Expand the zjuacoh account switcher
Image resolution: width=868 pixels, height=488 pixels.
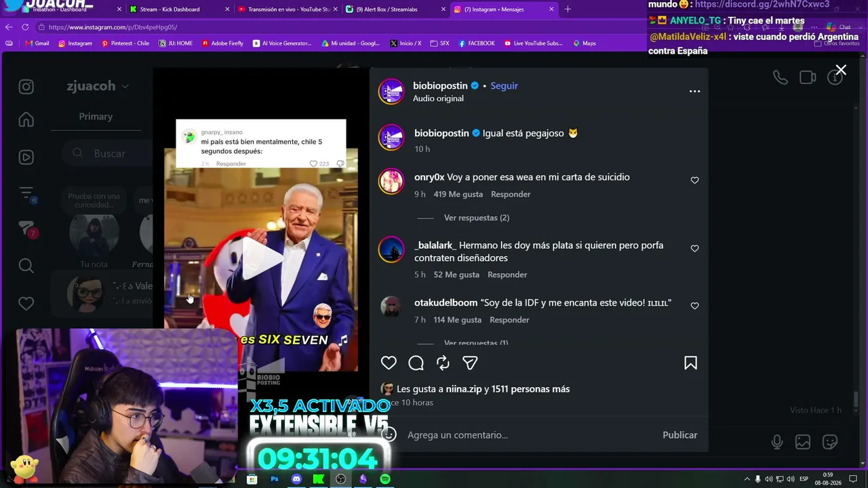click(x=97, y=86)
